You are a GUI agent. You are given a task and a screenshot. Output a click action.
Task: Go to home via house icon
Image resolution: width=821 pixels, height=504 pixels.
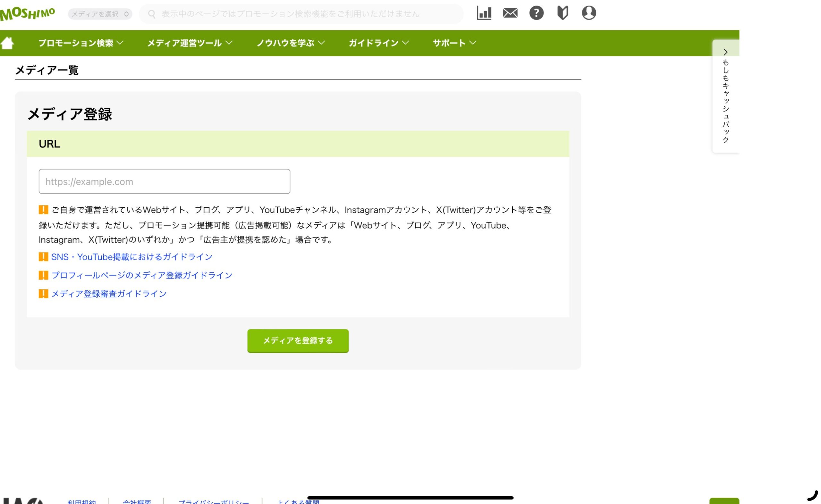[x=7, y=43]
